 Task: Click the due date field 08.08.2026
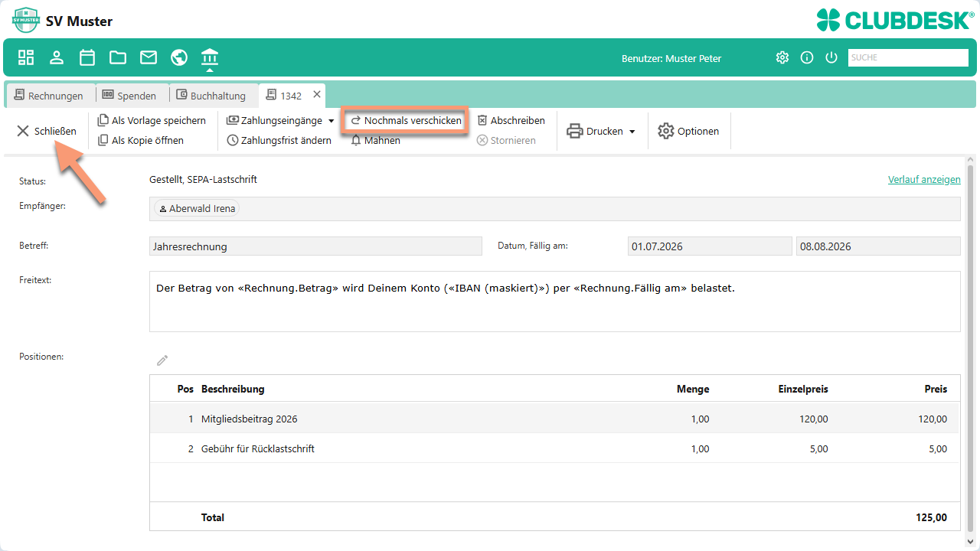click(x=878, y=246)
